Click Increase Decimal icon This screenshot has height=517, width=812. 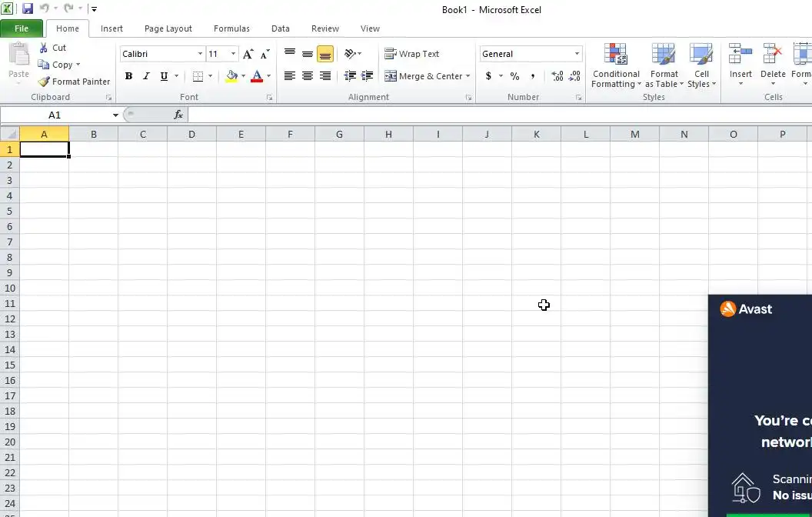557,76
